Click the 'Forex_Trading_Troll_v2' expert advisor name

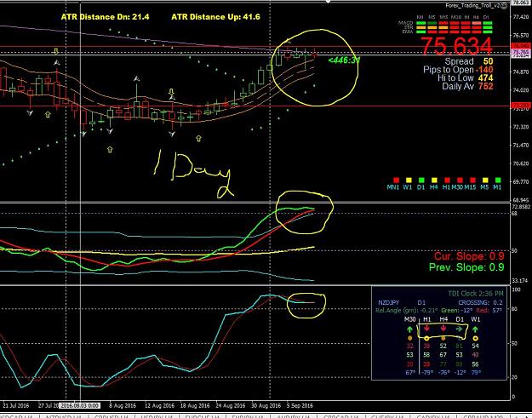pos(473,5)
